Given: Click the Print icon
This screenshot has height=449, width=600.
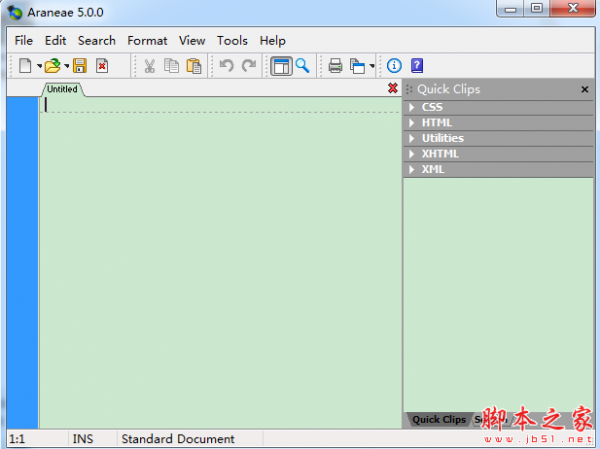Looking at the screenshot, I should click(335, 66).
